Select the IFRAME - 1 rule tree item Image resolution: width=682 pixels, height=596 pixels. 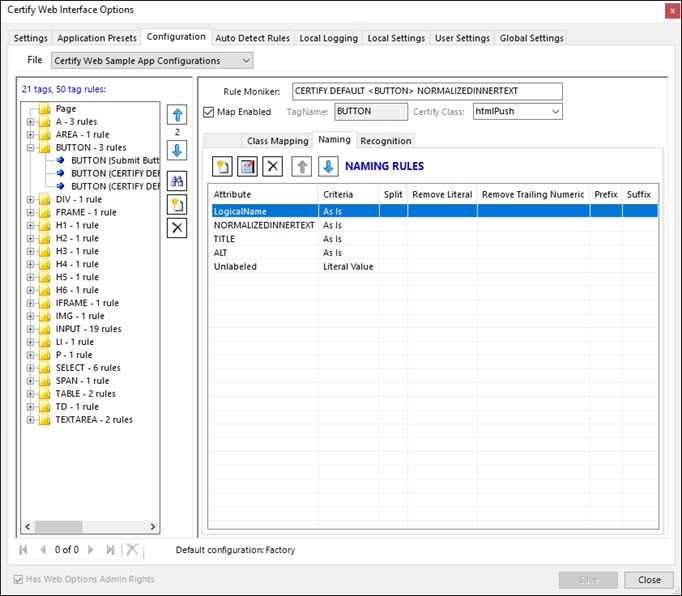coord(87,303)
